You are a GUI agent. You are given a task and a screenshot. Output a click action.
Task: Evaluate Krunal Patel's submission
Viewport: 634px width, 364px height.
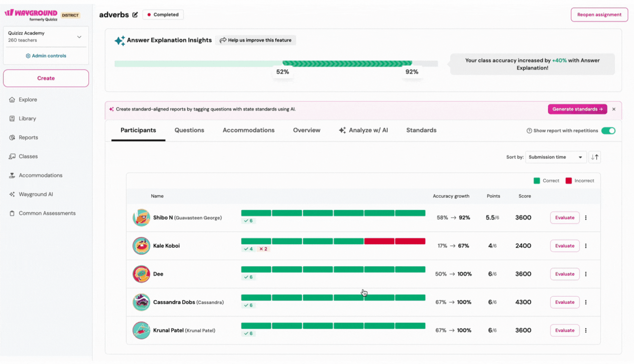pyautogui.click(x=565, y=330)
